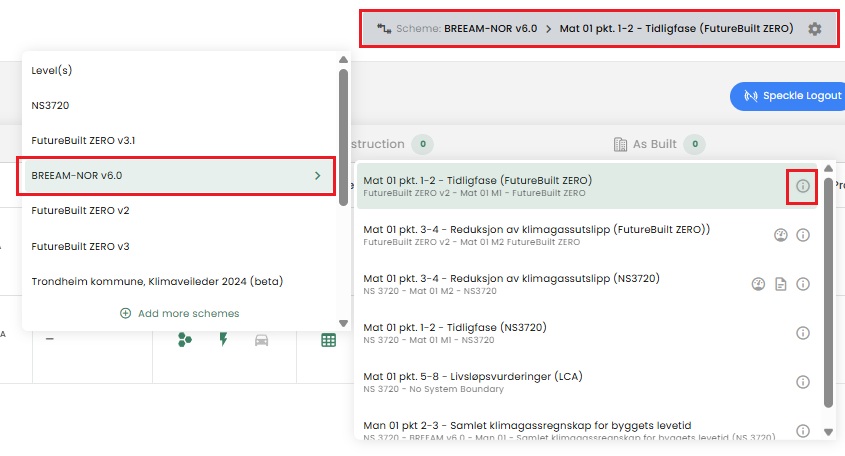Click submenu scrollbar up arrow
This screenshot has width=845, height=456.
[x=828, y=169]
